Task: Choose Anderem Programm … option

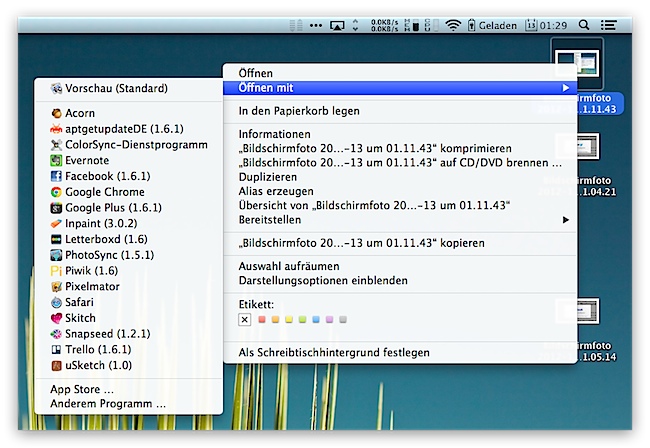Action: [108, 404]
